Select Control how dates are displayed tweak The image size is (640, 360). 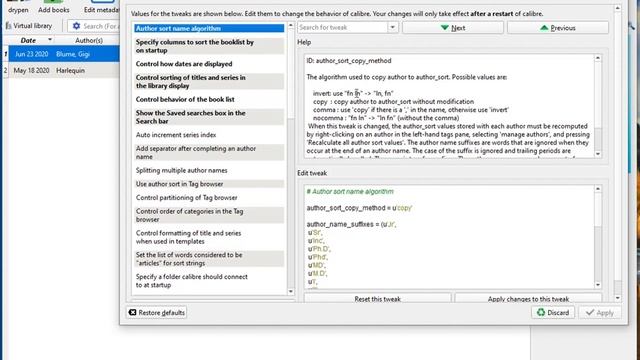pyautogui.click(x=209, y=64)
